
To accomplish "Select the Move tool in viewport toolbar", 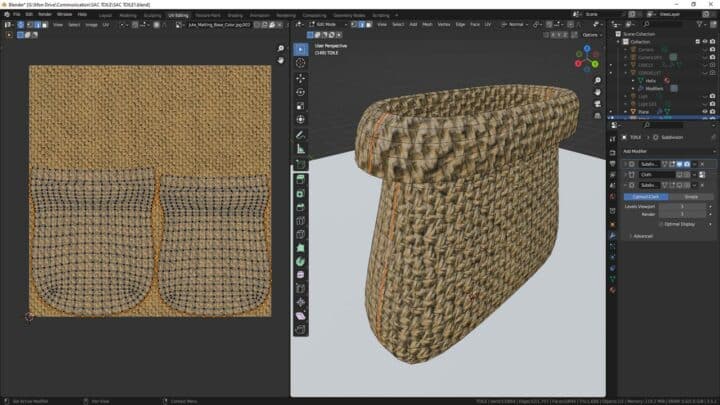I will [x=300, y=79].
